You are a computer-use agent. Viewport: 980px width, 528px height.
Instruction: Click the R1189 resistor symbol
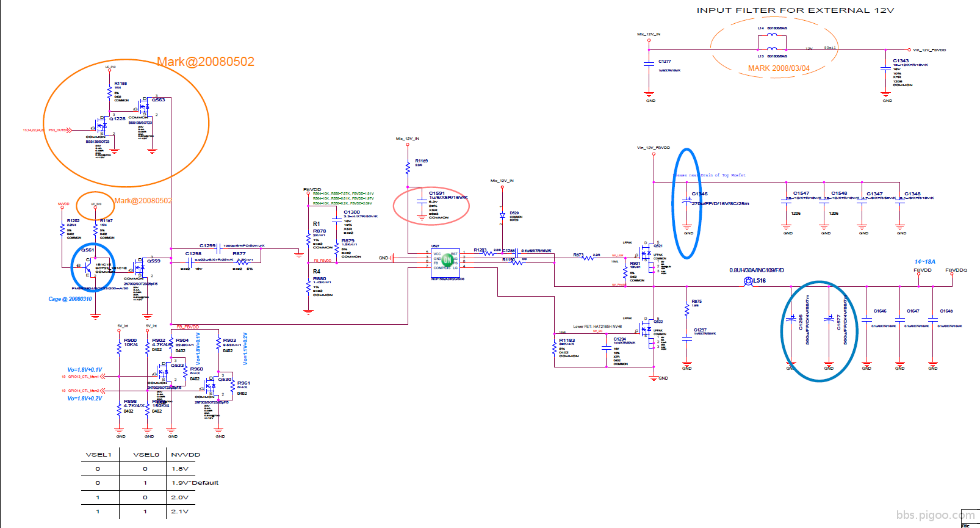point(408,167)
